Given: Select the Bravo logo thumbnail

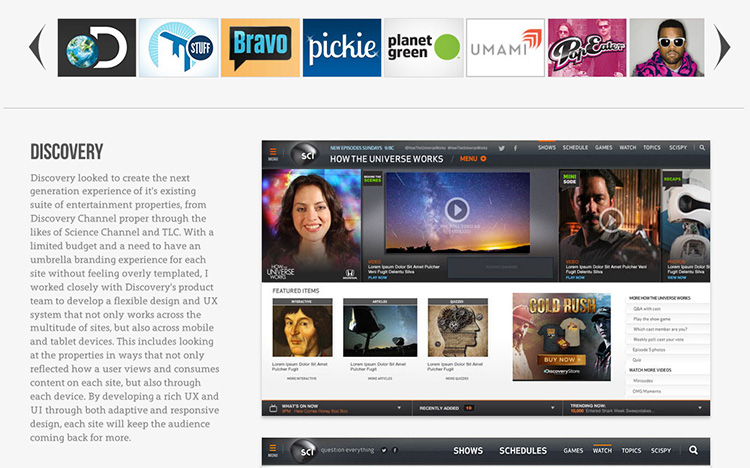Looking at the screenshot, I should click(260, 47).
